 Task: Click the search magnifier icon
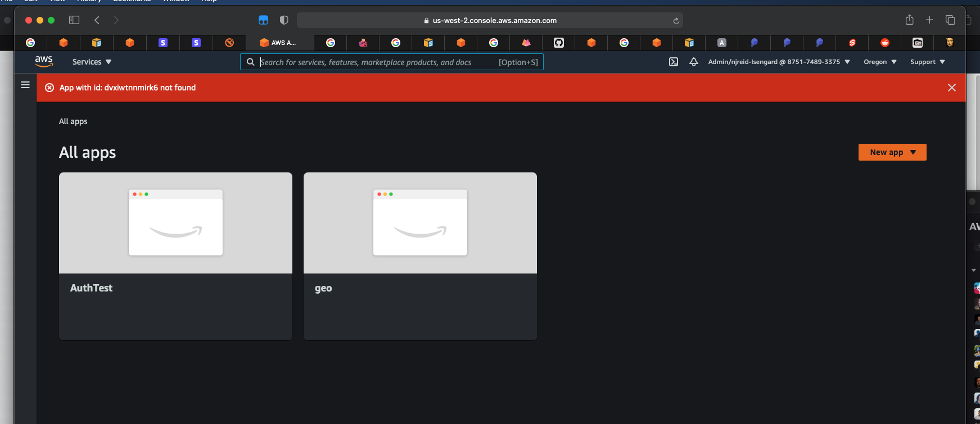click(x=251, y=62)
